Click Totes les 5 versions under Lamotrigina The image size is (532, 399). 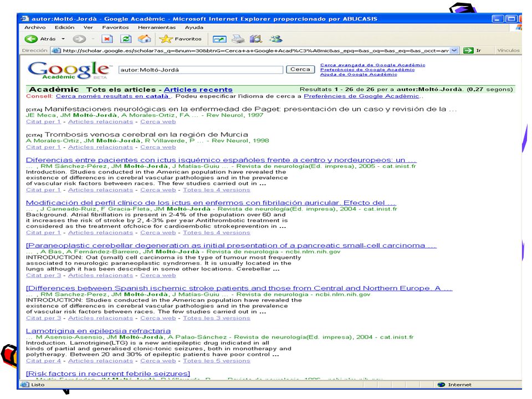point(217,361)
